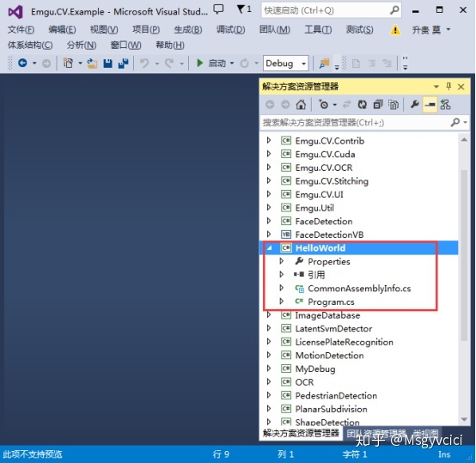The height and width of the screenshot is (463, 476).
Task: Click the redo arrow icon
Action: pyautogui.click(x=170, y=63)
